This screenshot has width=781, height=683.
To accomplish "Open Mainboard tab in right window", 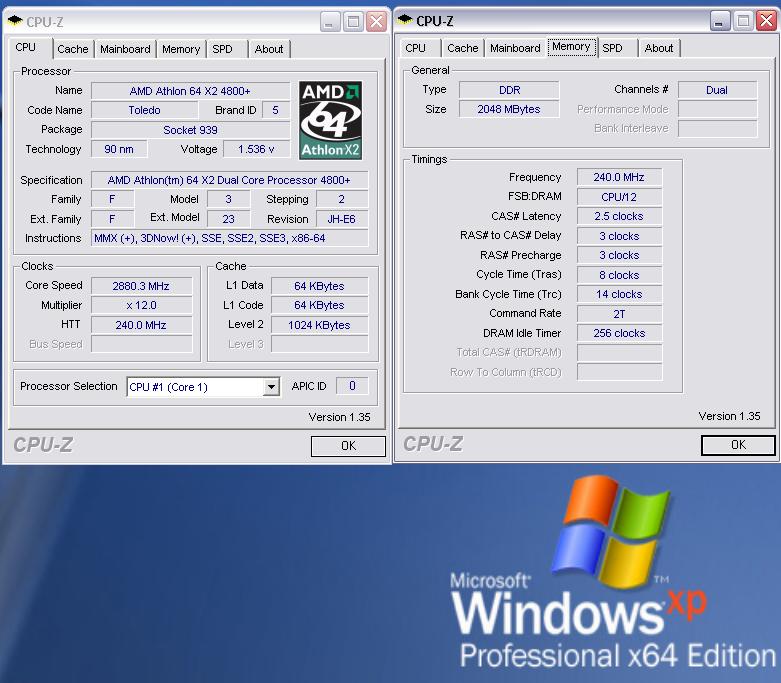I will pos(515,48).
